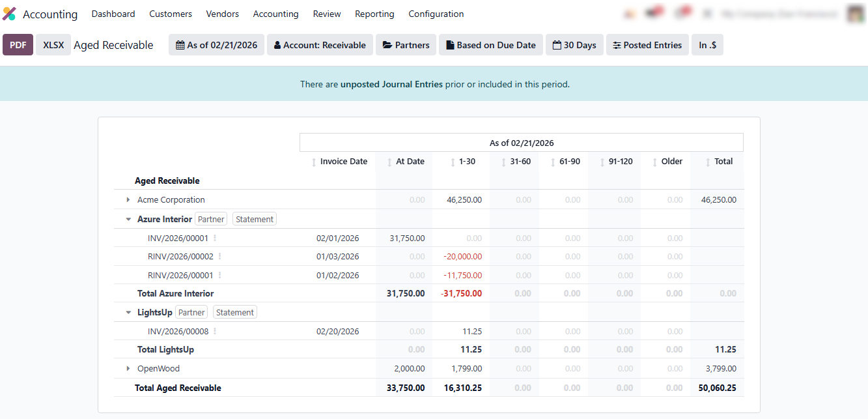Click the Statement button for LightsUp
The height and width of the screenshot is (419, 868).
[x=234, y=313]
